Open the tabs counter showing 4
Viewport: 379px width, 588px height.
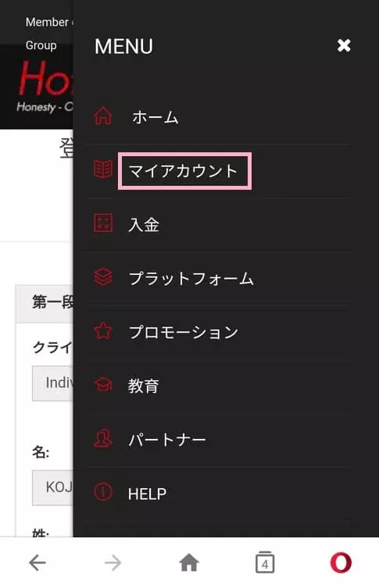click(265, 562)
